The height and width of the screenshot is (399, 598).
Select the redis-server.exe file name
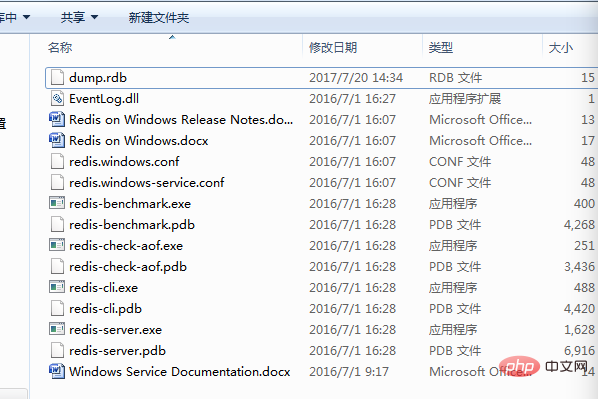pos(116,330)
